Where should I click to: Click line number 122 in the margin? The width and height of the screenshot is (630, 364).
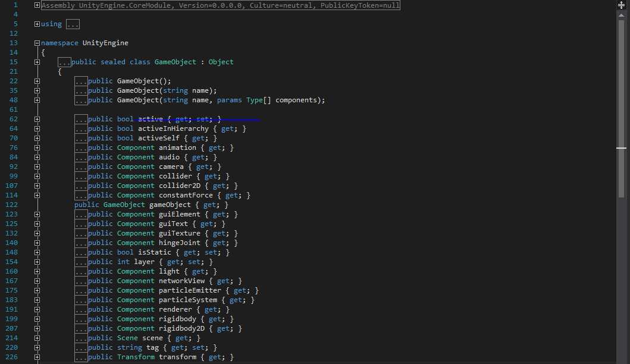[x=11, y=205]
